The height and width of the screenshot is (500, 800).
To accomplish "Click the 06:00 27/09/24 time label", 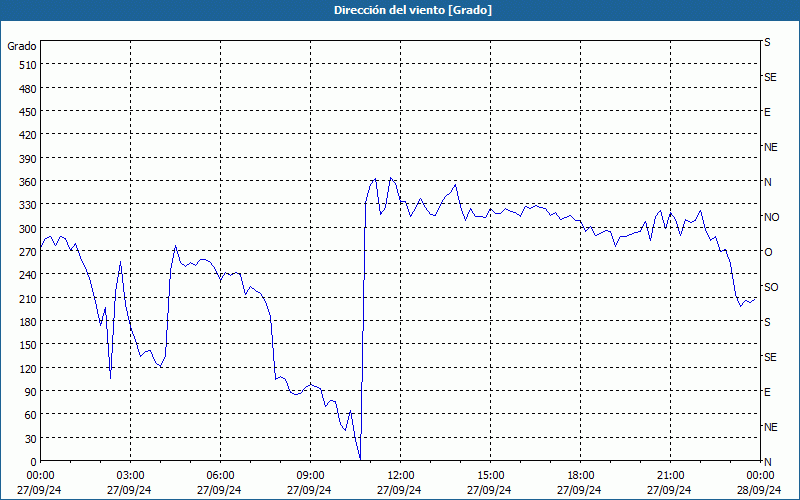I will click(219, 483).
